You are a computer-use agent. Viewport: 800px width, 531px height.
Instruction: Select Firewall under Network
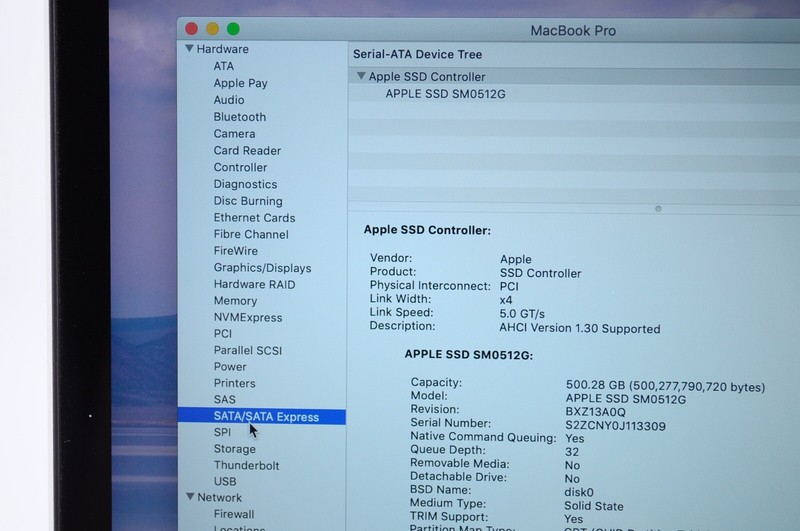pyautogui.click(x=234, y=514)
